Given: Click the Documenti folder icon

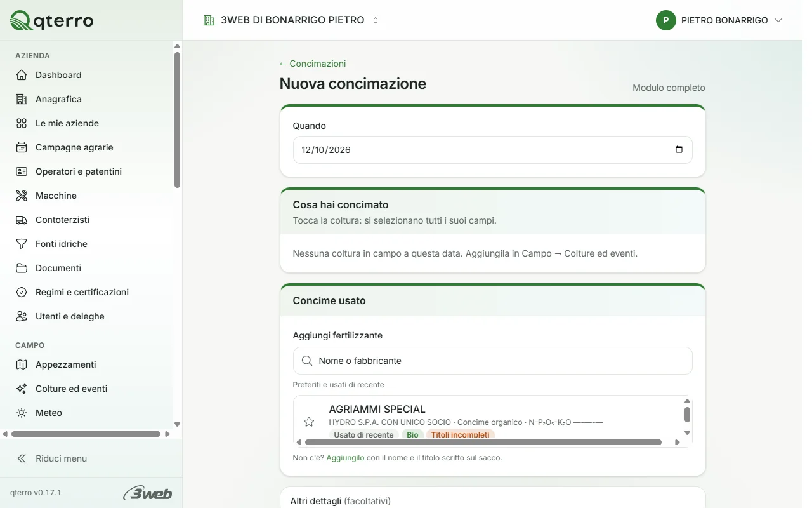Looking at the screenshot, I should click(22, 268).
